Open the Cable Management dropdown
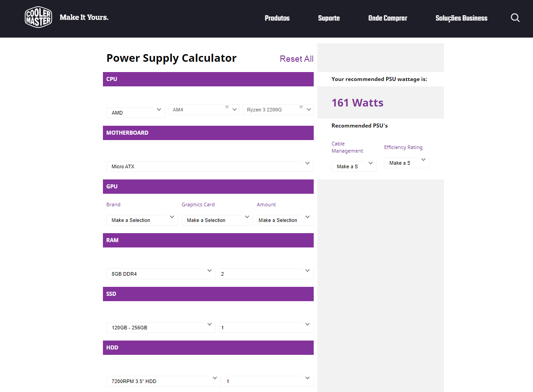Screen dimensions: 533x392 (x=354, y=166)
